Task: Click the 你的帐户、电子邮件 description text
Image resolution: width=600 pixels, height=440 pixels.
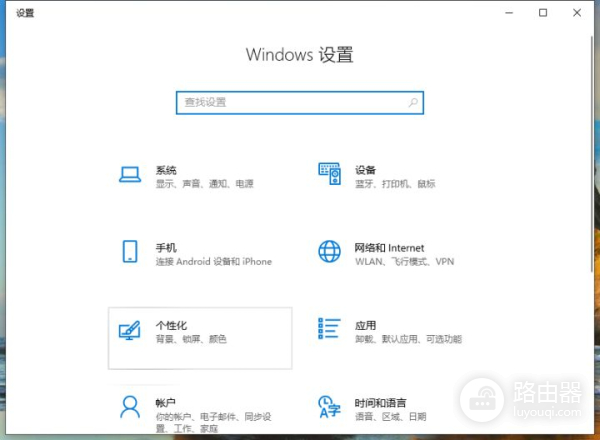Action: coord(214,423)
